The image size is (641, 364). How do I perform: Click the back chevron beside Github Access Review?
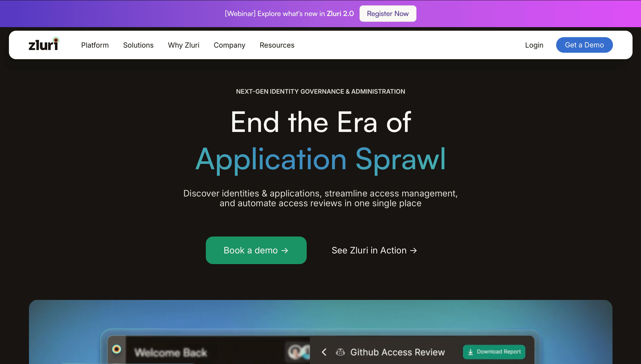[324, 352]
